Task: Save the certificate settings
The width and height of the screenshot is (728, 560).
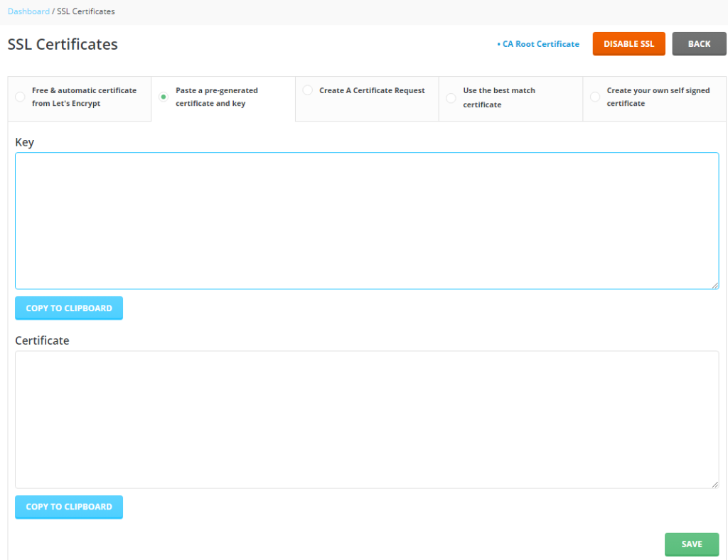Action: [691, 544]
